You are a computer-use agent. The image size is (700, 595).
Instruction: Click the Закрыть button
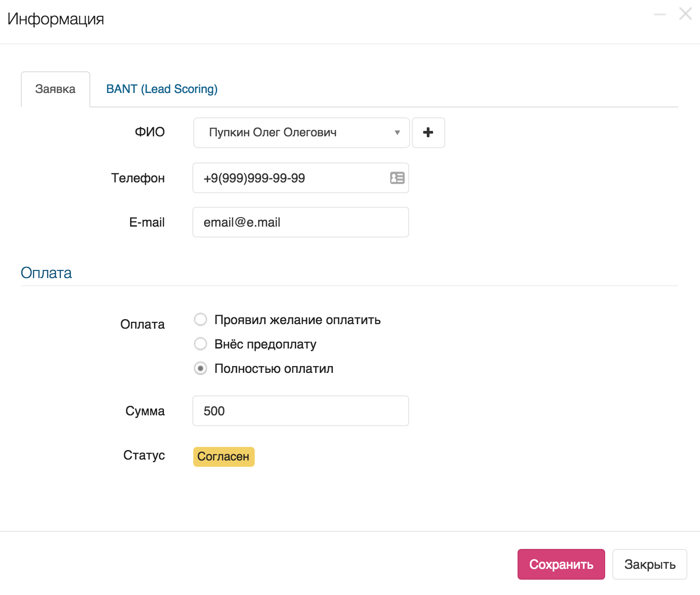[x=649, y=564]
